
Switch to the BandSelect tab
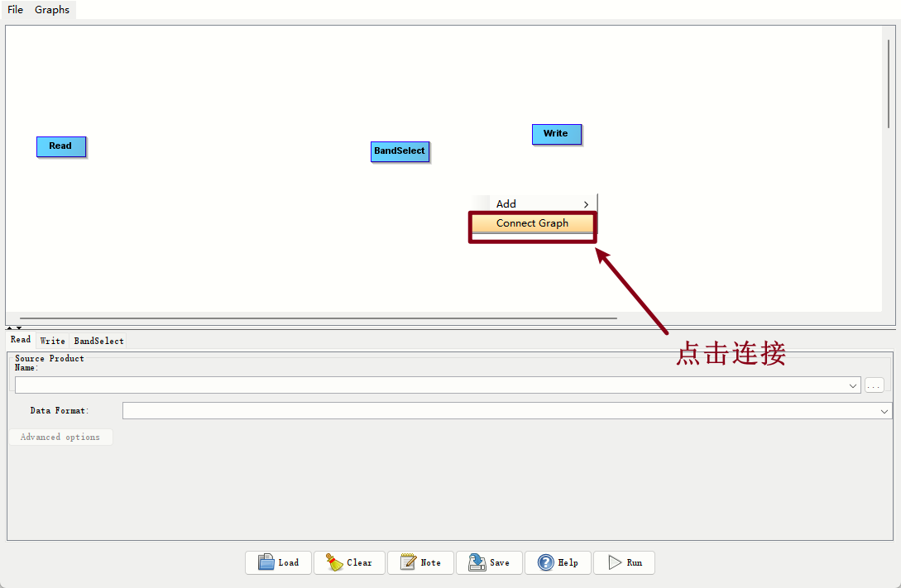coord(98,340)
